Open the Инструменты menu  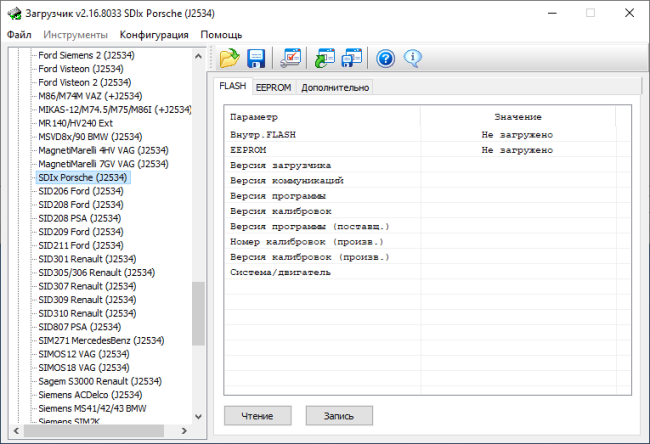coord(75,35)
